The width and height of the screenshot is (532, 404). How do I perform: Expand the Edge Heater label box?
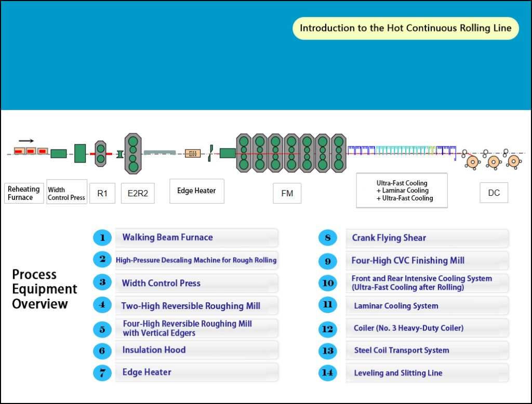196,191
